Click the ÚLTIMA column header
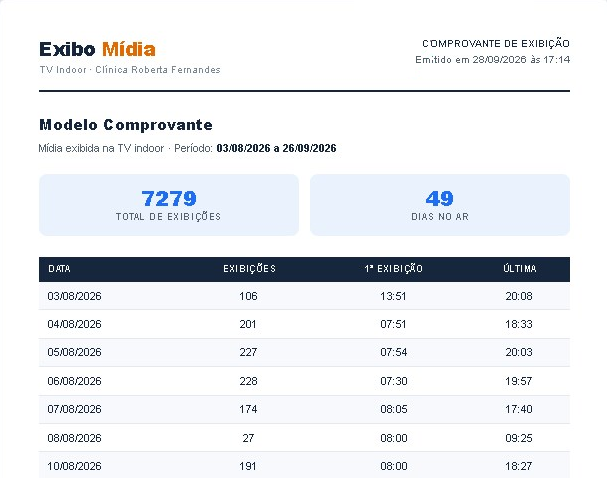Image resolution: width=607 pixels, height=478 pixels. 520,269
